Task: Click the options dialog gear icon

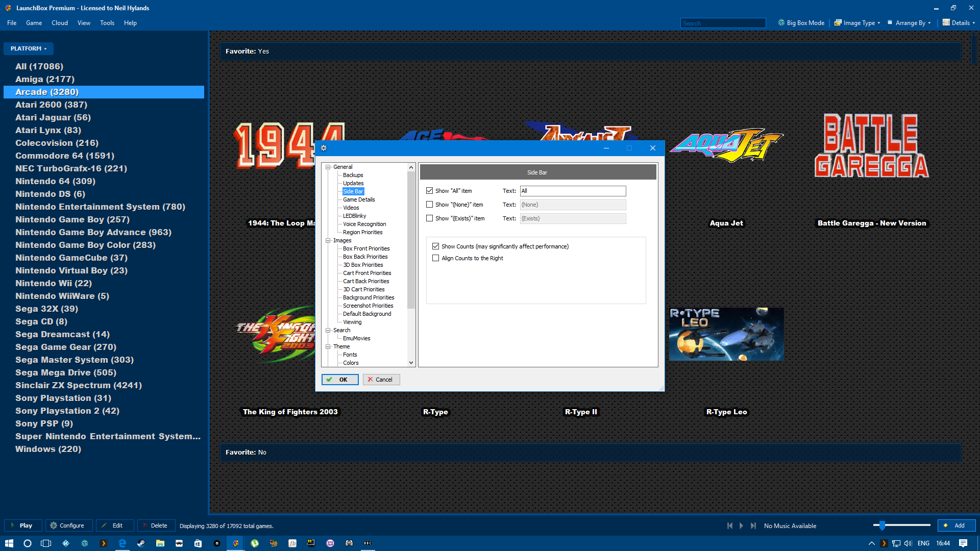Action: (324, 148)
